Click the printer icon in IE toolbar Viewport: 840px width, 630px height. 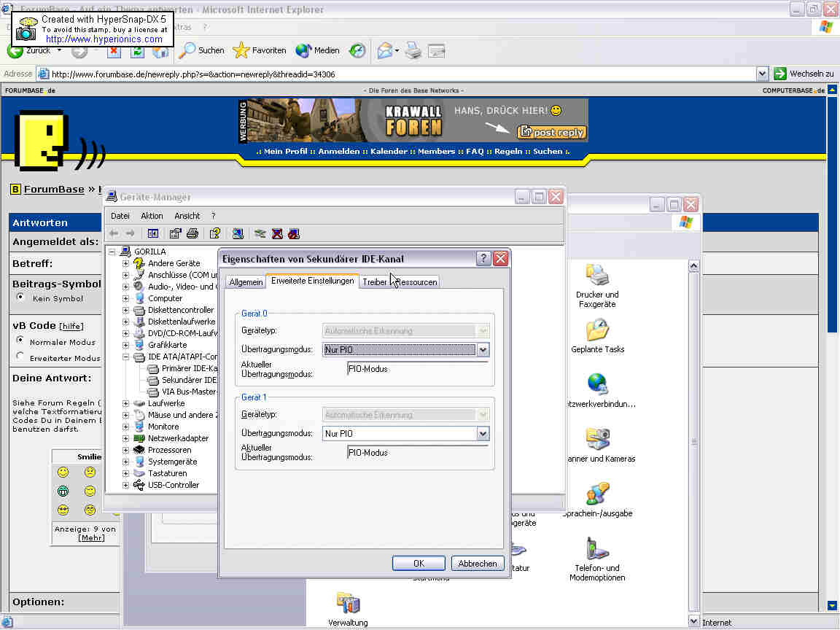(x=413, y=51)
